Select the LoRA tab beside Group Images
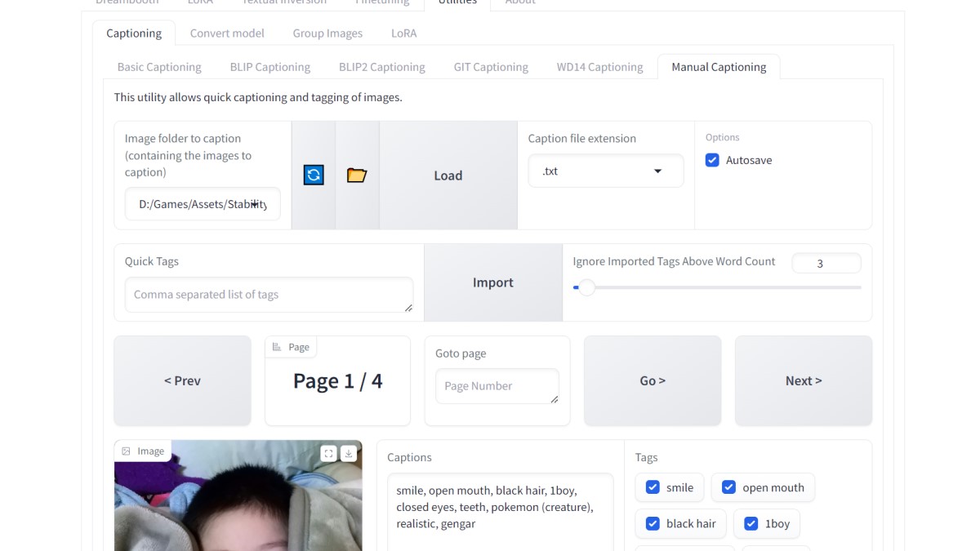This screenshot has width=980, height=551. point(403,33)
